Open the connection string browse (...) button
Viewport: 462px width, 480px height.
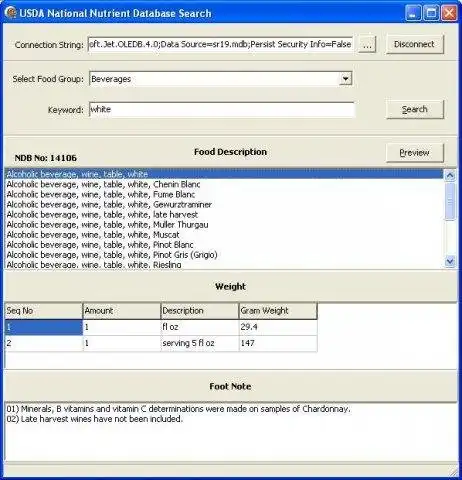(367, 44)
